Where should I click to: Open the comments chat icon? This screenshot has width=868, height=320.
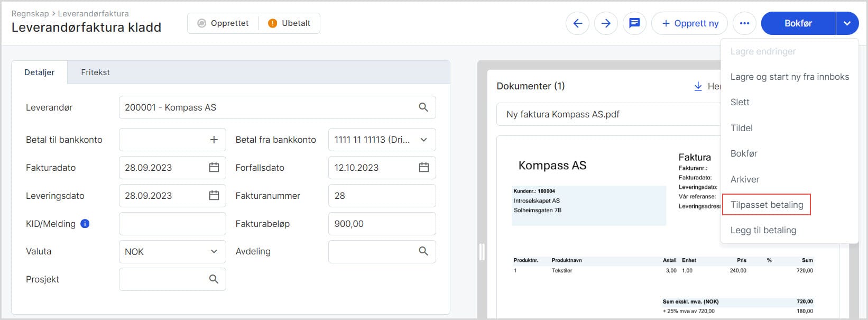(x=634, y=23)
